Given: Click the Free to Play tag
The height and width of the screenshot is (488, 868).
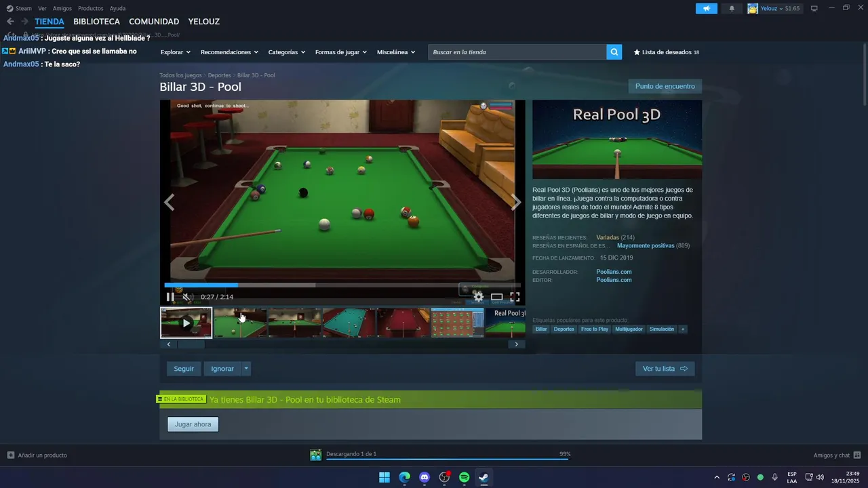Looking at the screenshot, I should [595, 329].
